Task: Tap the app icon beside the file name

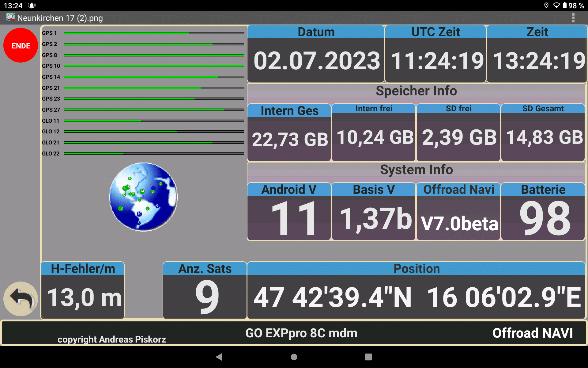Action: (10, 18)
